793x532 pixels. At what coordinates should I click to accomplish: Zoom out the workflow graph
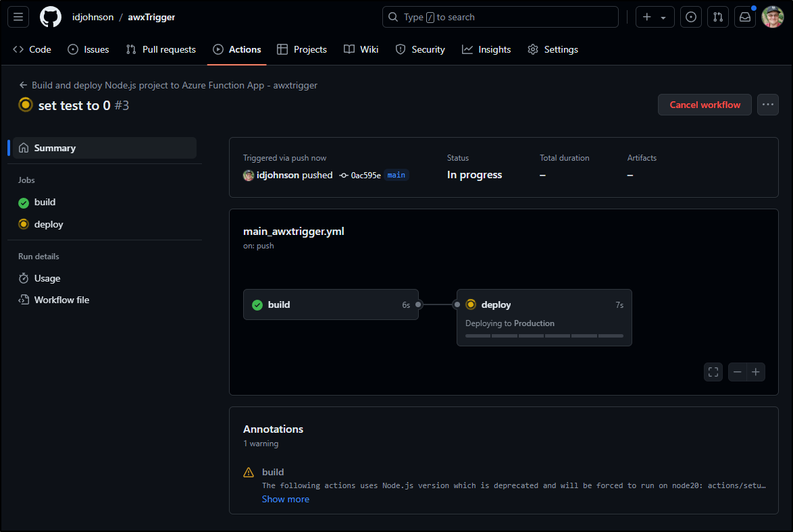738,372
